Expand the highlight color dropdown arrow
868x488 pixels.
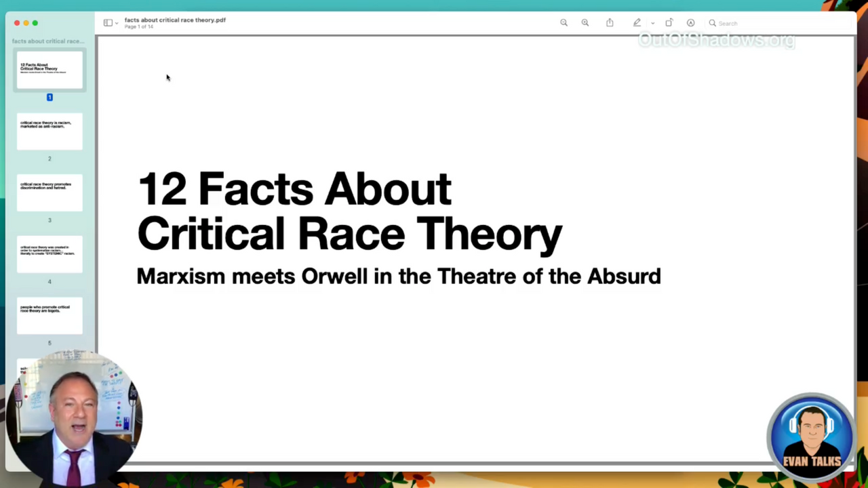[x=652, y=24]
